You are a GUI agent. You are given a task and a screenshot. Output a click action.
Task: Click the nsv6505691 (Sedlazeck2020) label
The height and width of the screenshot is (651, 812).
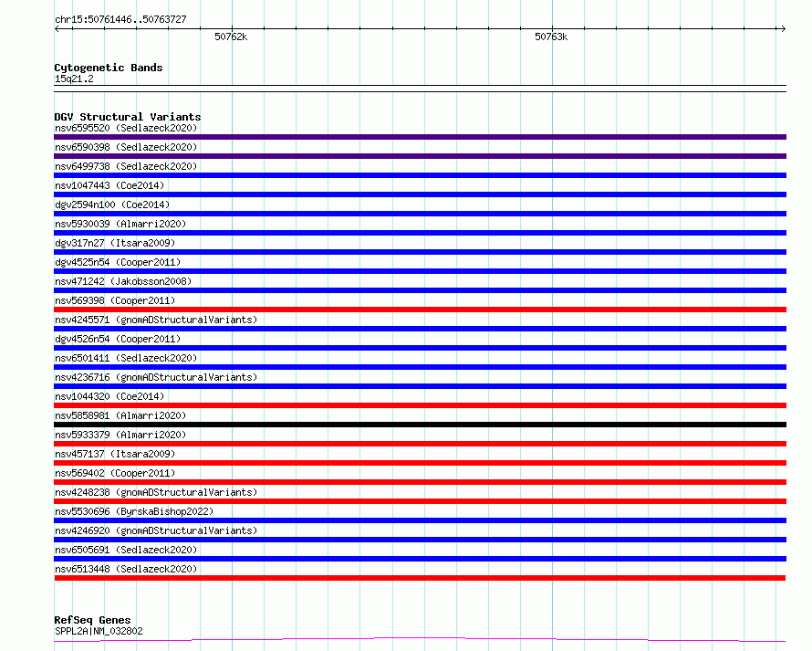click(x=126, y=550)
